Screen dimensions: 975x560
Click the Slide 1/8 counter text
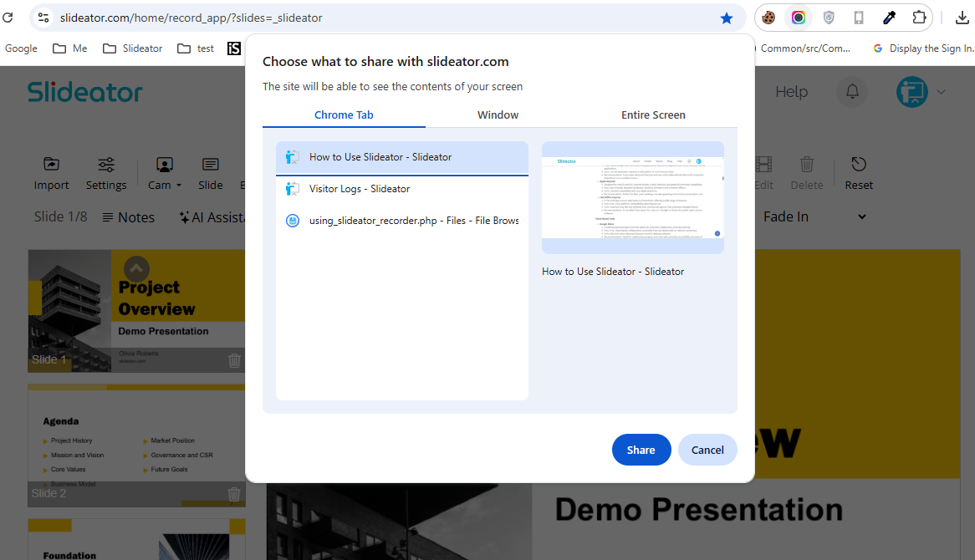60,217
